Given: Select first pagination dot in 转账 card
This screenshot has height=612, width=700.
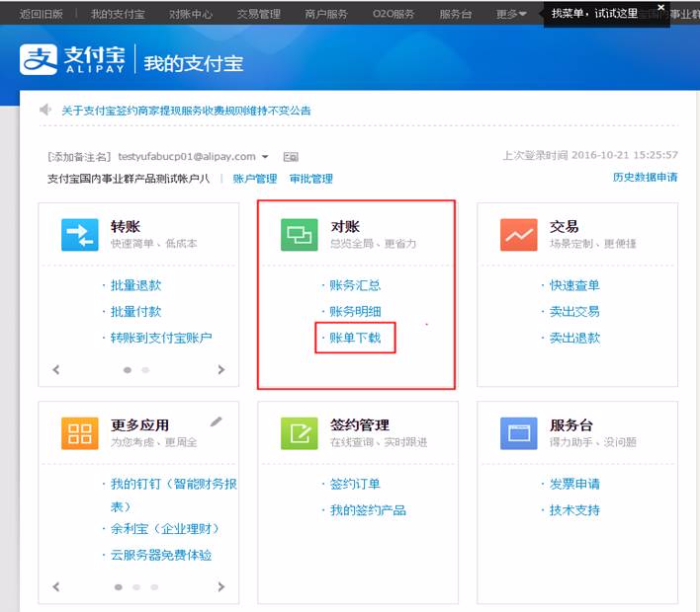Looking at the screenshot, I should click(127, 370).
